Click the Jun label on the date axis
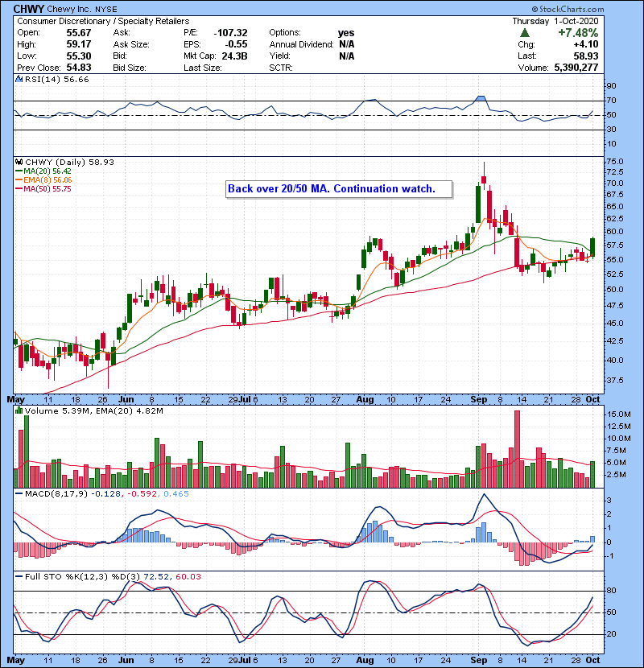Image resolution: width=644 pixels, height=668 pixels. tap(126, 399)
